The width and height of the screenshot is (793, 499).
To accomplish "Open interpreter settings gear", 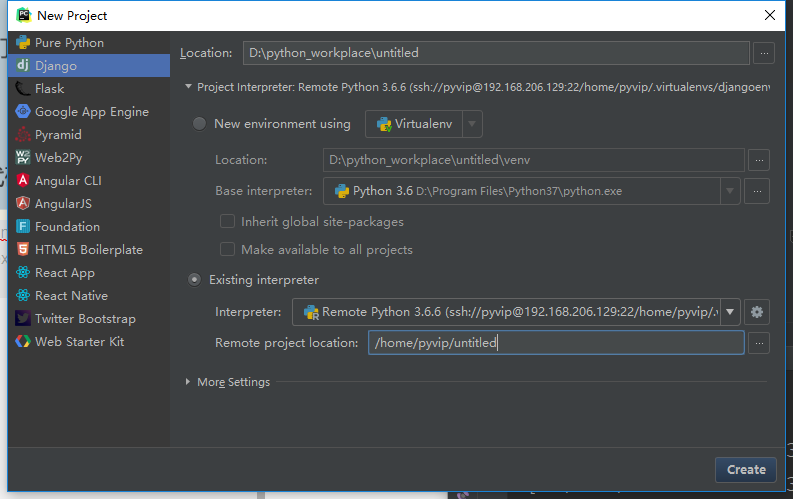I will click(x=757, y=312).
